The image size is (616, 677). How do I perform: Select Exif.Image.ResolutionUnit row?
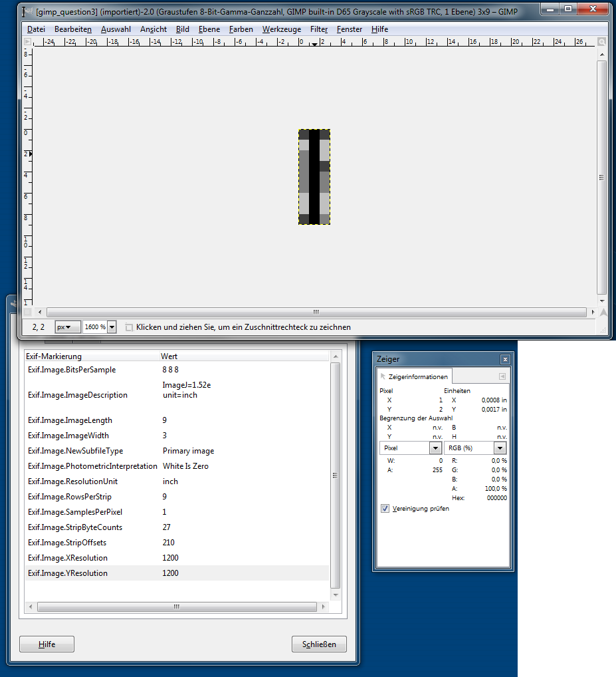click(x=177, y=481)
